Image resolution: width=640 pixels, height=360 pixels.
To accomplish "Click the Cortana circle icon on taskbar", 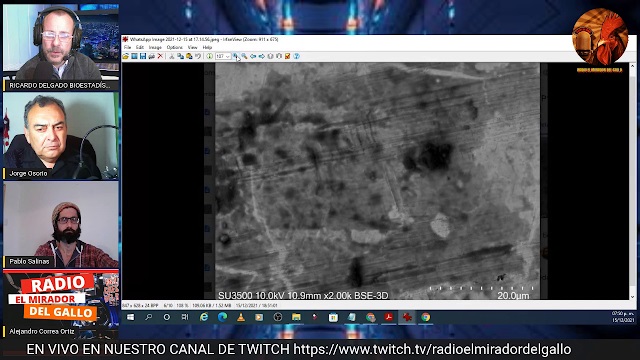I will 167,317.
